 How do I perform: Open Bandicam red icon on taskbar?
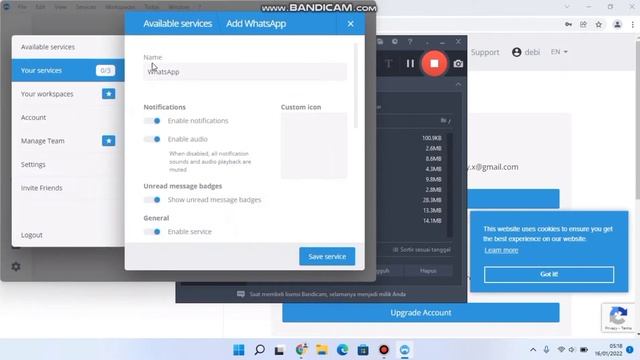[x=384, y=350]
